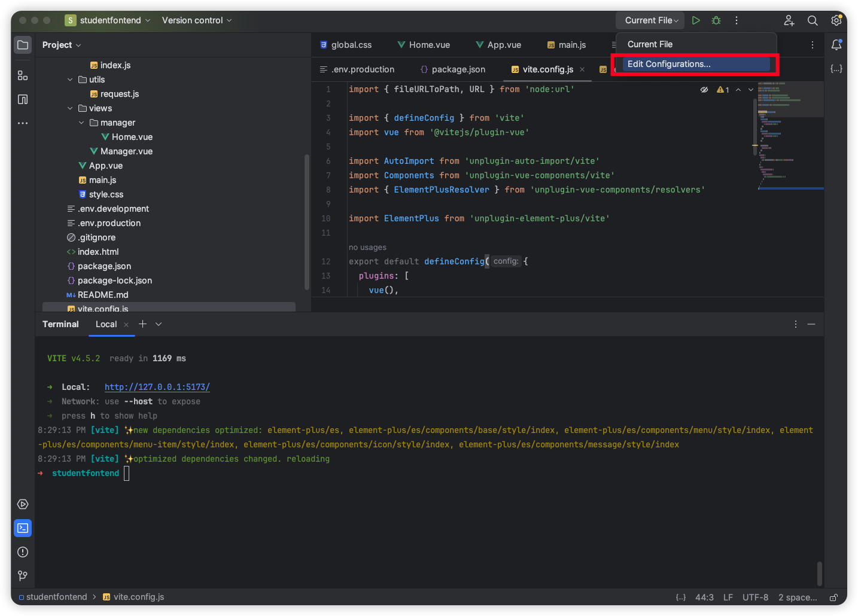
Task: Click the Search Everywhere magnifier icon
Action: (x=813, y=20)
